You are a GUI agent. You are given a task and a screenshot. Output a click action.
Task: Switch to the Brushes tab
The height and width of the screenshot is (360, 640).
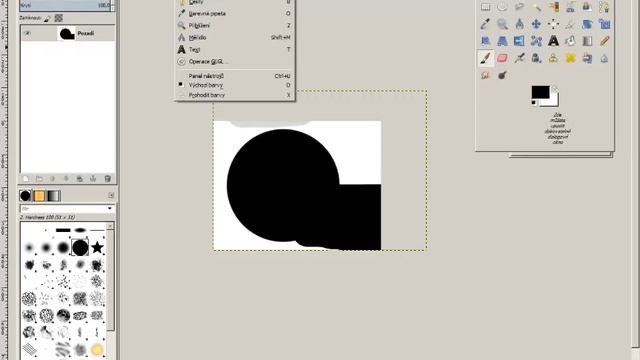click(x=25, y=196)
